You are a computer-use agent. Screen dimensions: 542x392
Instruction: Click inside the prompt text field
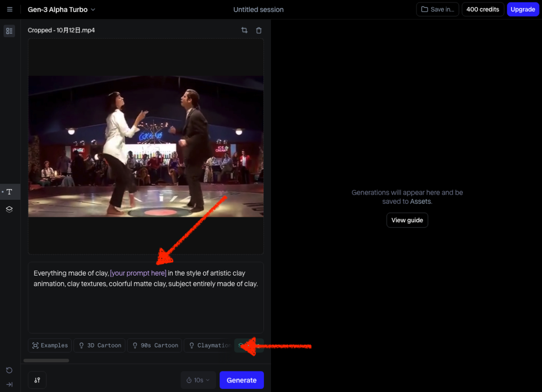(146, 298)
